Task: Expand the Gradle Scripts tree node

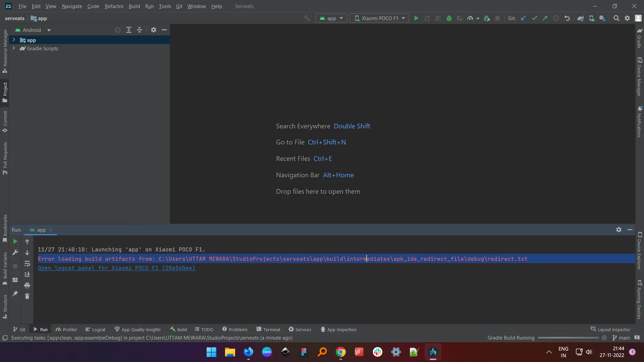Action: [x=14, y=48]
